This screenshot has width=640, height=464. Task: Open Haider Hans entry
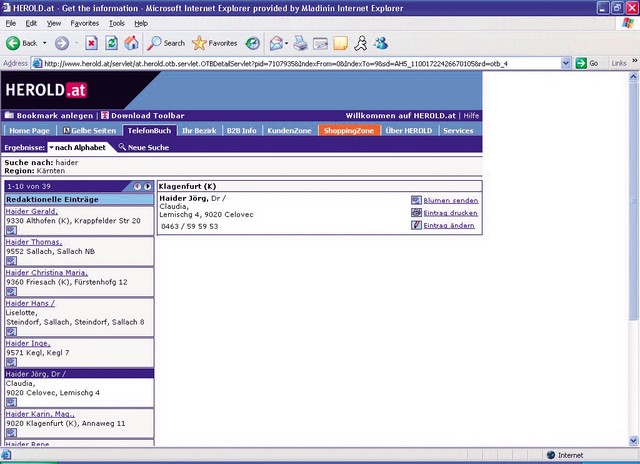[30, 303]
